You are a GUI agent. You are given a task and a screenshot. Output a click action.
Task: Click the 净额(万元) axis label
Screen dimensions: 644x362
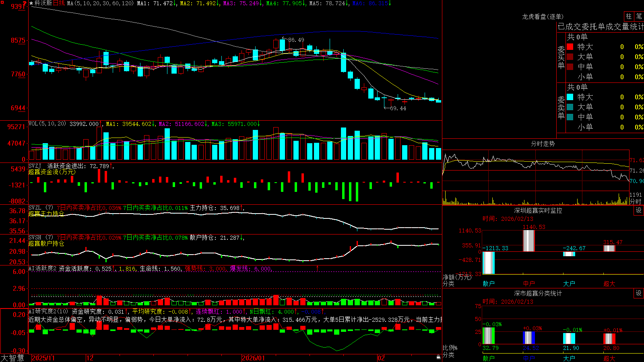click(x=457, y=277)
